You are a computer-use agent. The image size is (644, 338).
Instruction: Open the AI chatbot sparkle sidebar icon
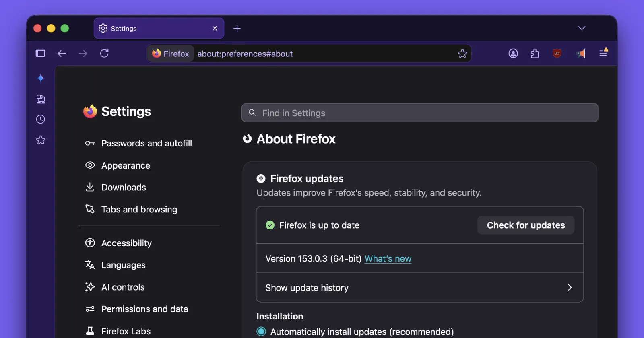coord(41,78)
